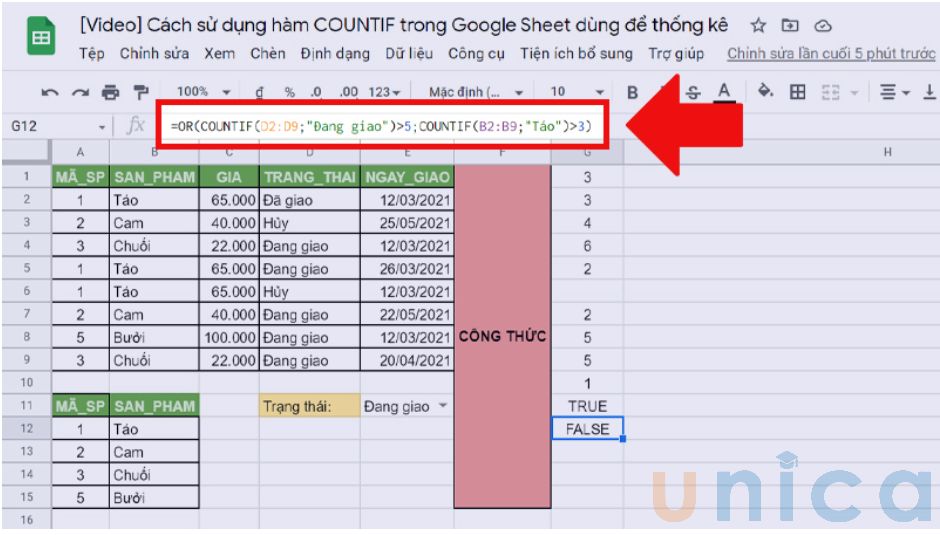
Task: Expand the G12 name box dropdown
Action: tap(102, 127)
